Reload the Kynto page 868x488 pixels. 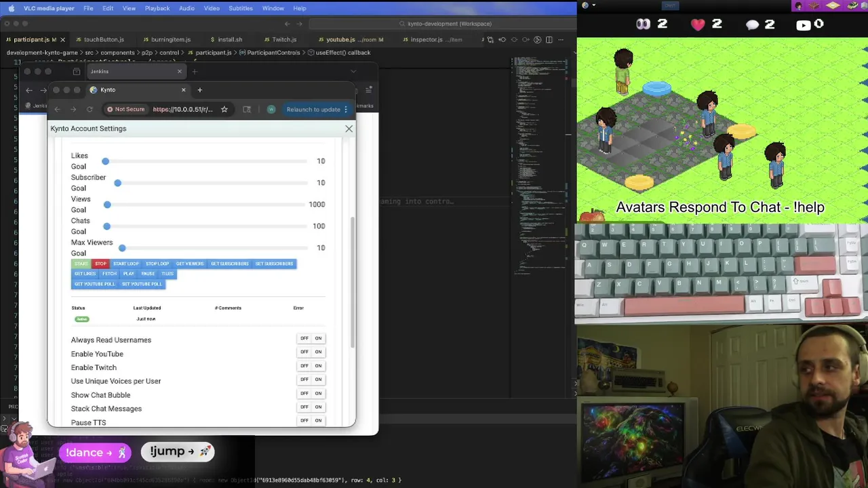click(90, 109)
